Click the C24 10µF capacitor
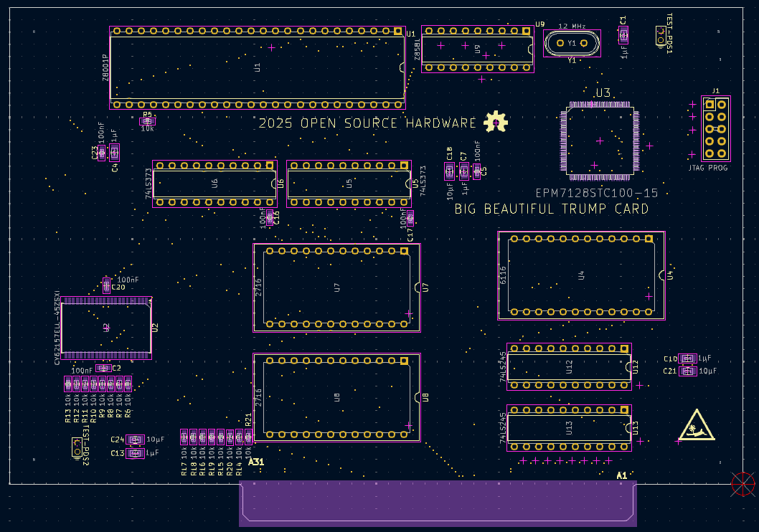This screenshot has width=759, height=532. pos(134,439)
